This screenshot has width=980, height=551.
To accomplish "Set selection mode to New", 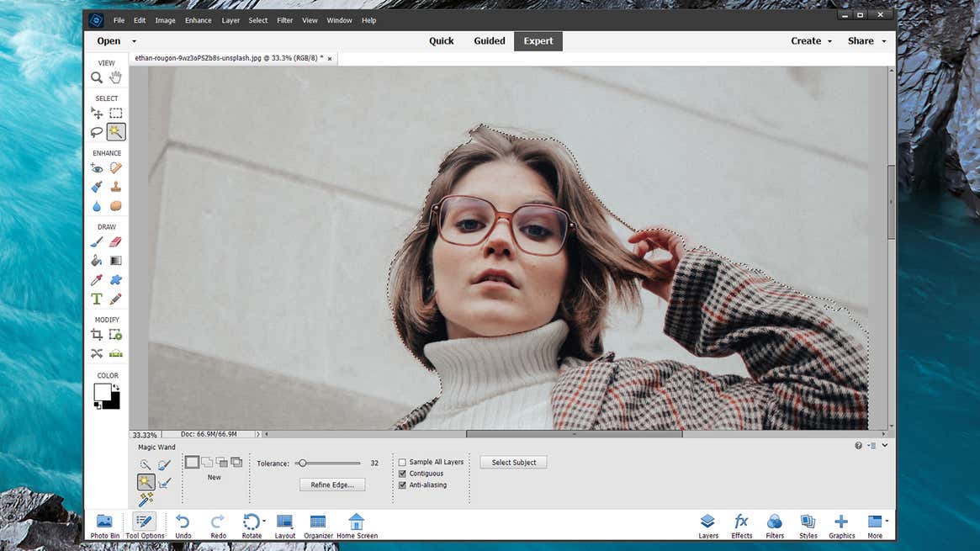I will click(x=192, y=463).
